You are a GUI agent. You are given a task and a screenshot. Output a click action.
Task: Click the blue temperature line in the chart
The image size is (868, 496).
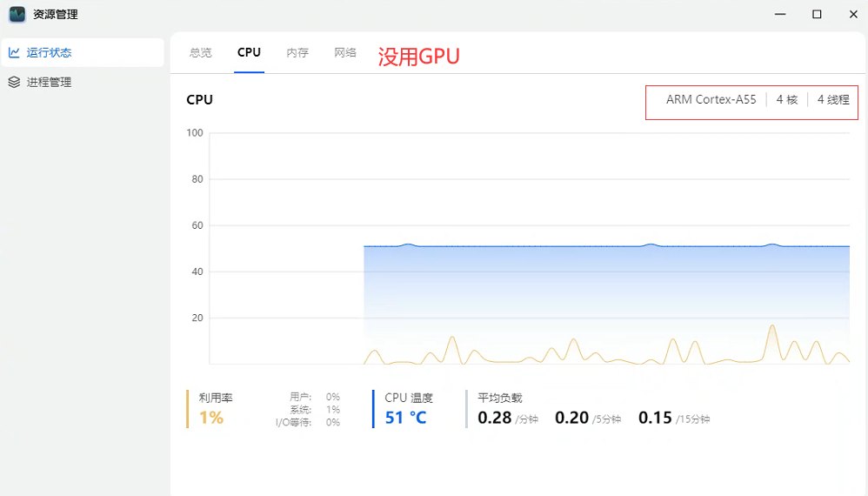(x=522, y=246)
